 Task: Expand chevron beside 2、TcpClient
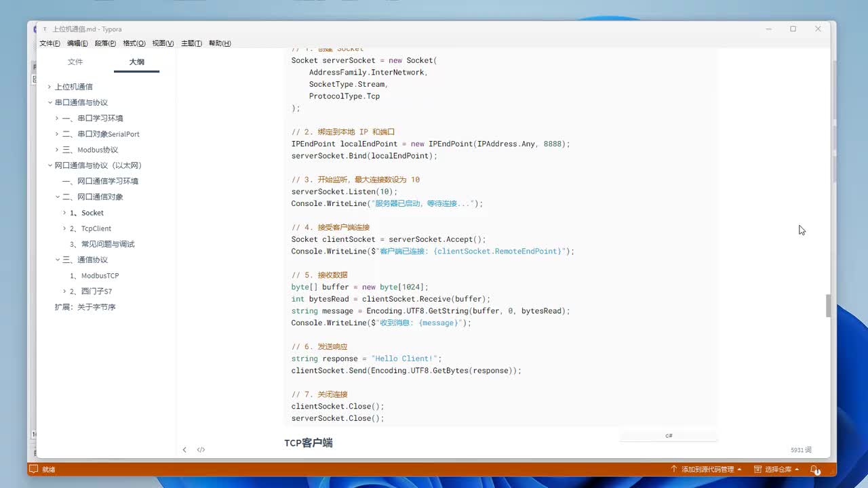coord(64,228)
